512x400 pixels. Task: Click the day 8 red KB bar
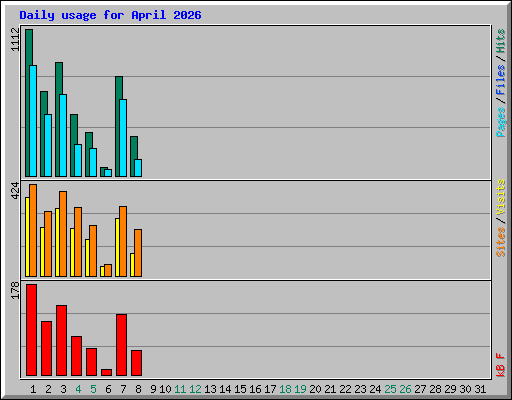pyautogui.click(x=136, y=363)
